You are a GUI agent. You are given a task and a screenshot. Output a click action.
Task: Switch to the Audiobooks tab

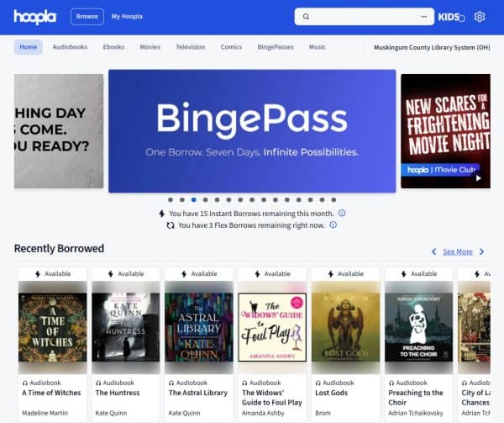click(70, 47)
